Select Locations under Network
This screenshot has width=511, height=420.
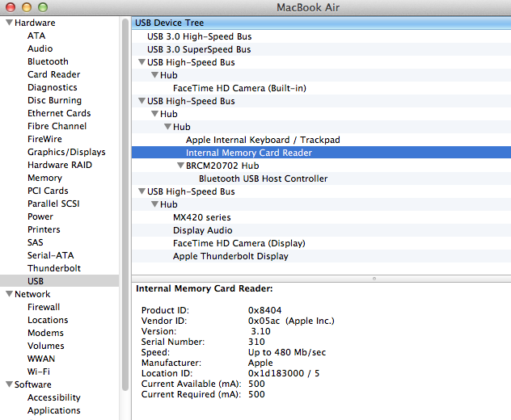click(48, 320)
